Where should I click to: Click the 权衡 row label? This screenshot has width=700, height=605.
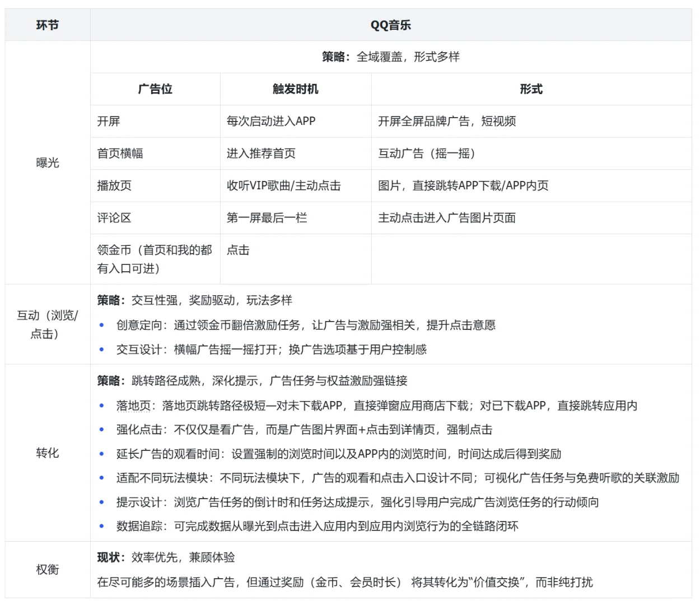point(48,569)
